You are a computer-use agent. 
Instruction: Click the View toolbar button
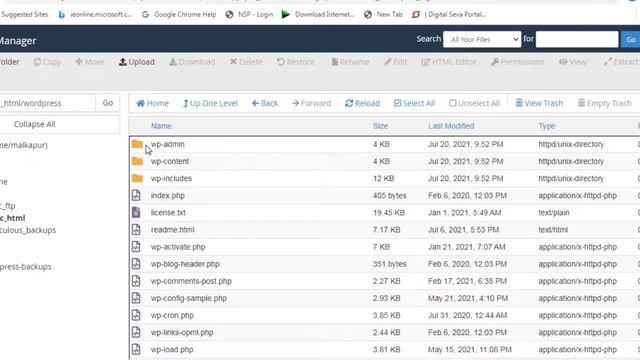point(573,62)
